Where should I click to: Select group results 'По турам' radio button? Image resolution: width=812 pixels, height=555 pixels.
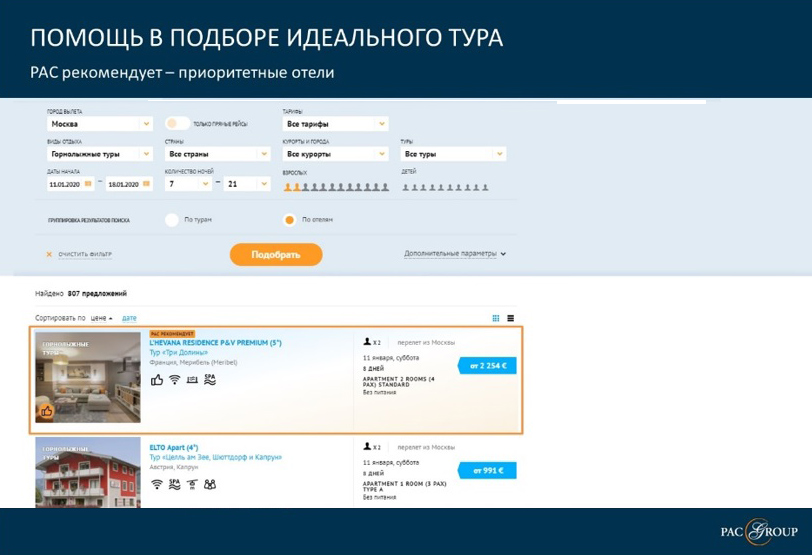[171, 219]
